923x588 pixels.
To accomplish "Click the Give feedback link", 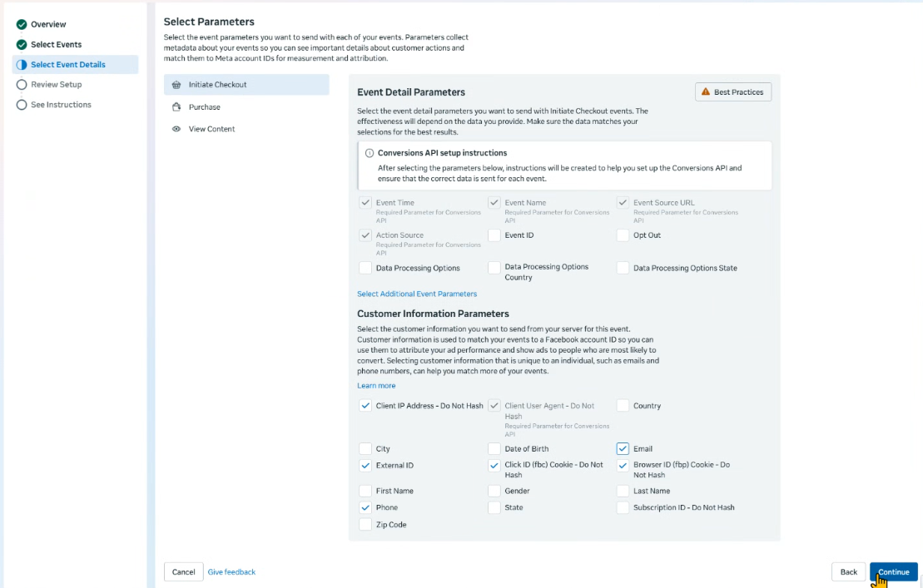I will 231,572.
